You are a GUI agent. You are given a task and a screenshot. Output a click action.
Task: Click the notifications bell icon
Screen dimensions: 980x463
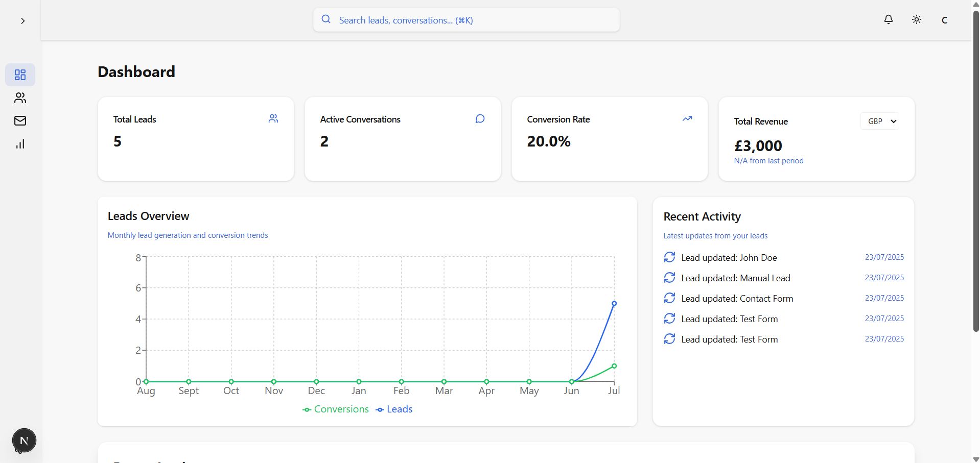[888, 19]
